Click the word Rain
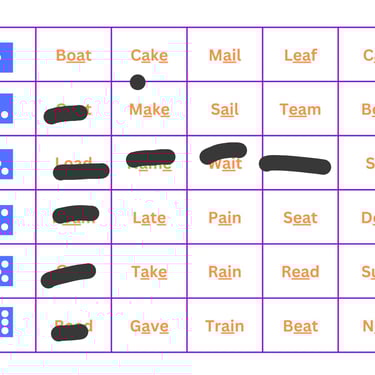This screenshot has width=375, height=375. coord(225,272)
